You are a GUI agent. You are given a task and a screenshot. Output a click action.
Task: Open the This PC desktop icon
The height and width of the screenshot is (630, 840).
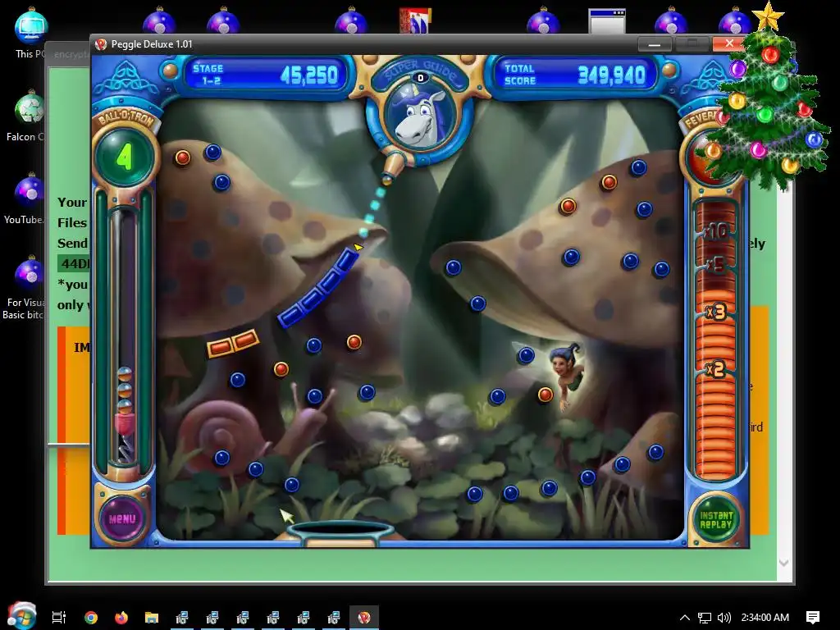coord(30,33)
